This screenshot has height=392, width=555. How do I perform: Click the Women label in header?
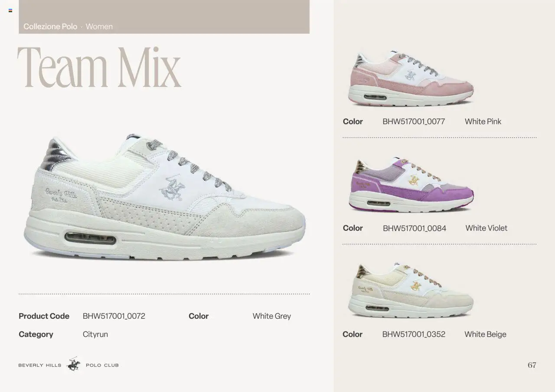(99, 26)
